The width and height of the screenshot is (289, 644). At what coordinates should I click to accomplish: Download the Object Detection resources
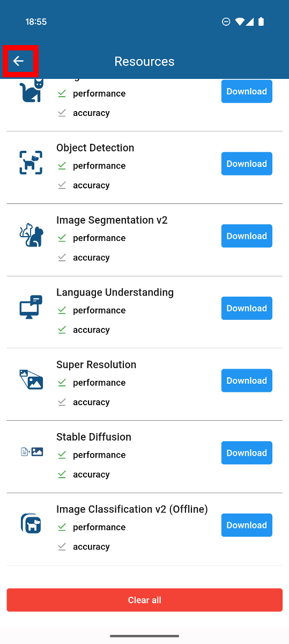247,164
